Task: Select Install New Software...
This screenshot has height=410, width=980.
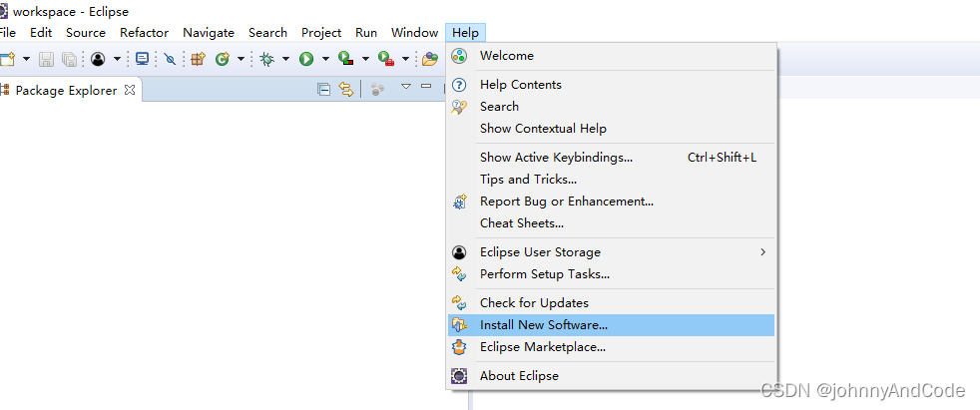Action: 611,325
